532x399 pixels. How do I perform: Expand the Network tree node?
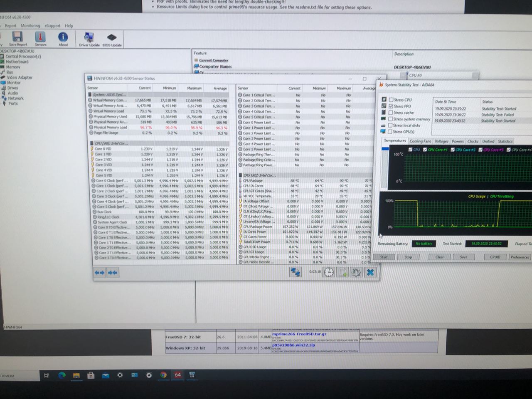4,99
